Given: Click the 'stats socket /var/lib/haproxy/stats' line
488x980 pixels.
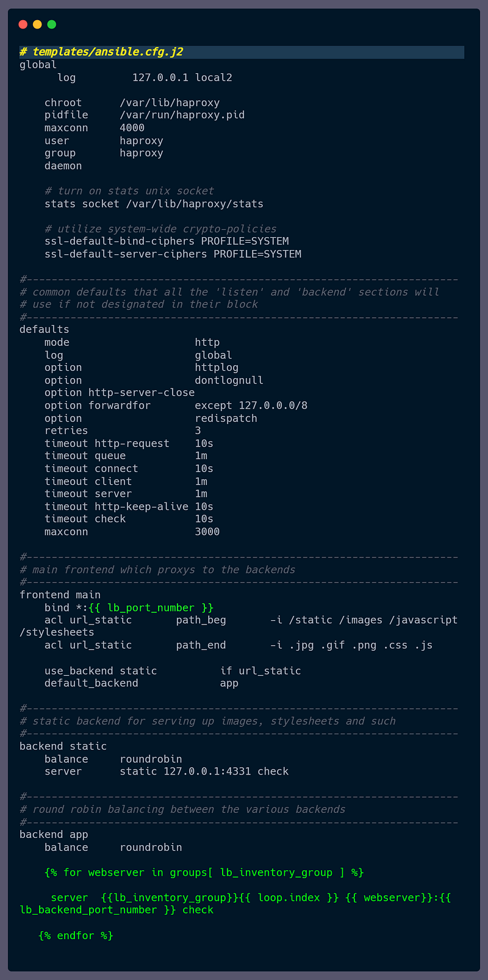Looking at the screenshot, I should coord(154,203).
